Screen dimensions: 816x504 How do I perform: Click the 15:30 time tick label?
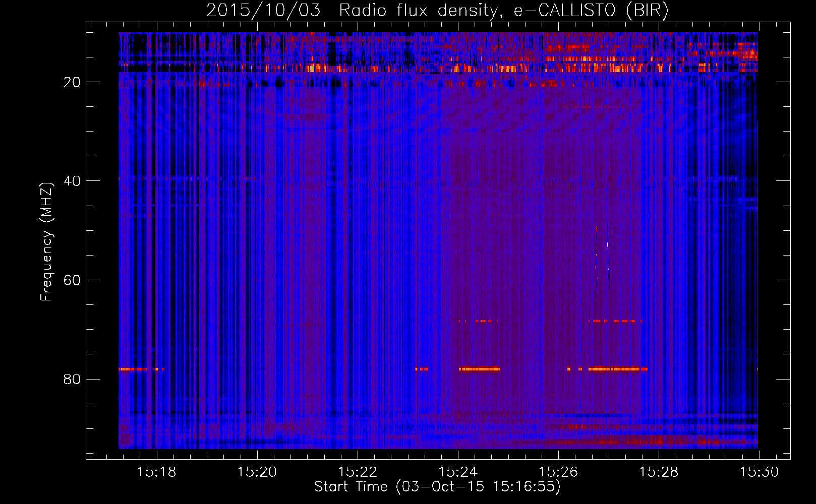(759, 472)
